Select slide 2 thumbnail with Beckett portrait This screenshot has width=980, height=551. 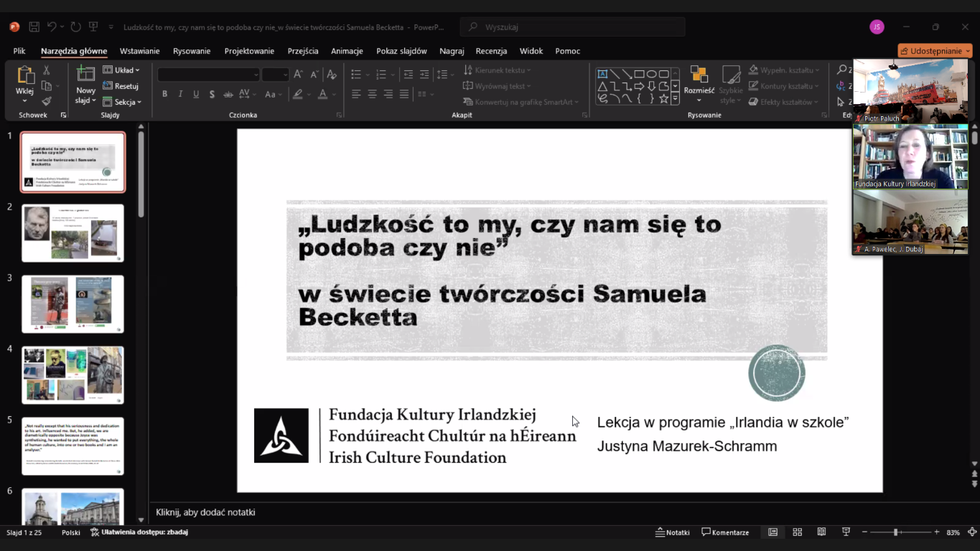(x=73, y=233)
